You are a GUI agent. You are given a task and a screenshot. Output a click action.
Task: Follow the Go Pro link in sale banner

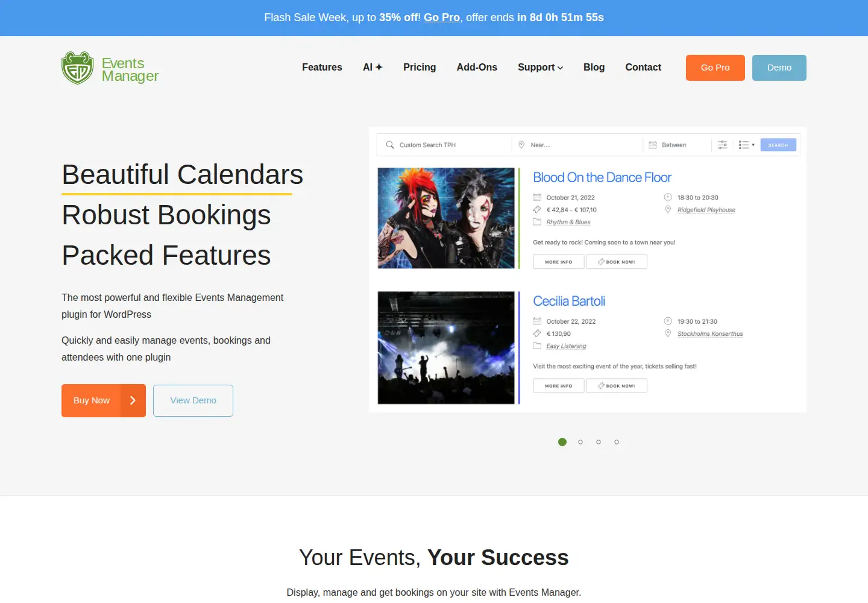[442, 17]
